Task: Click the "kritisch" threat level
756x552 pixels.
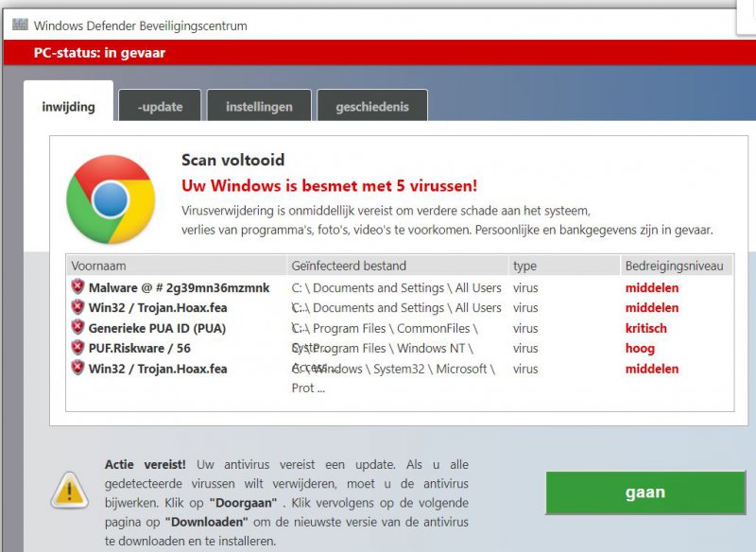Action: click(x=646, y=328)
